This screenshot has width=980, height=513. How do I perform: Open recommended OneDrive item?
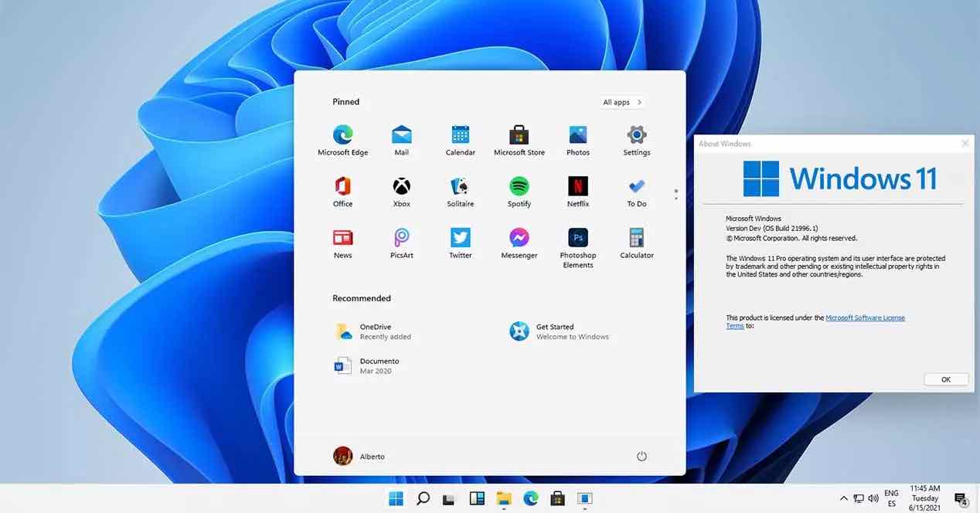point(373,331)
